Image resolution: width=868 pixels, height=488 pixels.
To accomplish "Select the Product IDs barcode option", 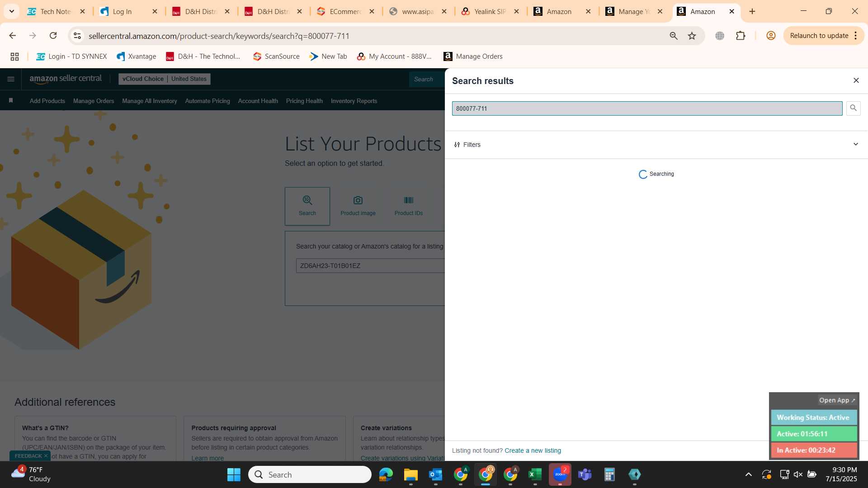I will point(409,206).
